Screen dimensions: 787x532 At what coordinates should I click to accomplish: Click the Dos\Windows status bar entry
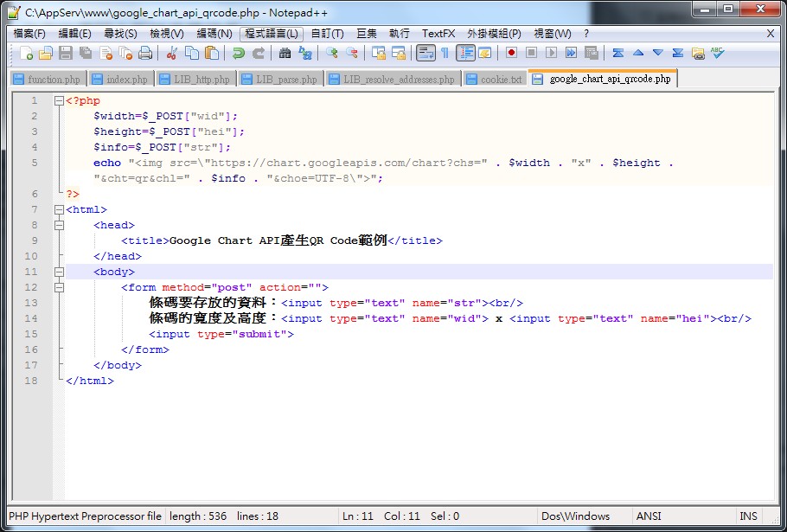pos(576,516)
